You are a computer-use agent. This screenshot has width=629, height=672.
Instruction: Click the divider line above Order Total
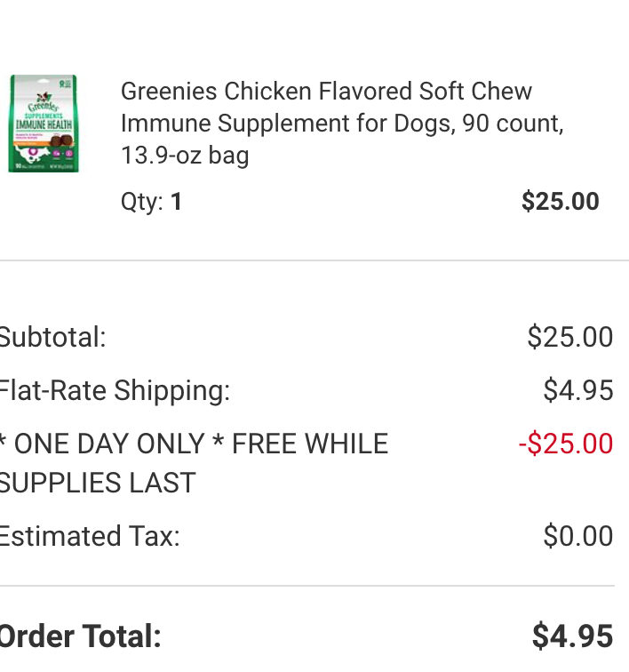pyautogui.click(x=307, y=586)
